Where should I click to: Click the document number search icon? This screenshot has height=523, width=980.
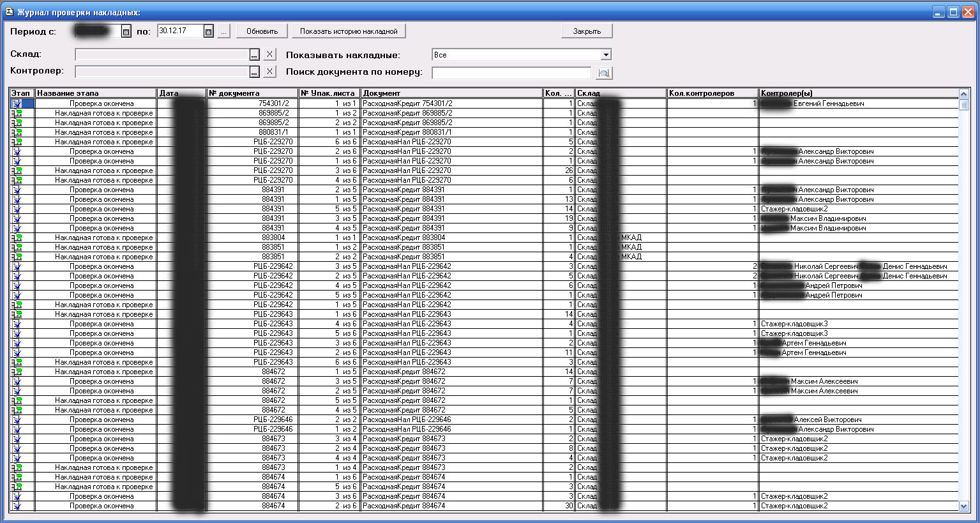603,73
